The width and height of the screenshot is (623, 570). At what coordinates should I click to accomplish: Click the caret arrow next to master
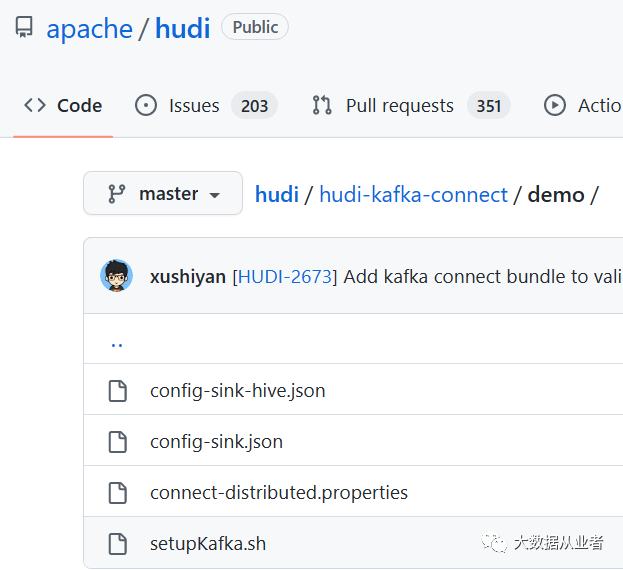(x=215, y=195)
